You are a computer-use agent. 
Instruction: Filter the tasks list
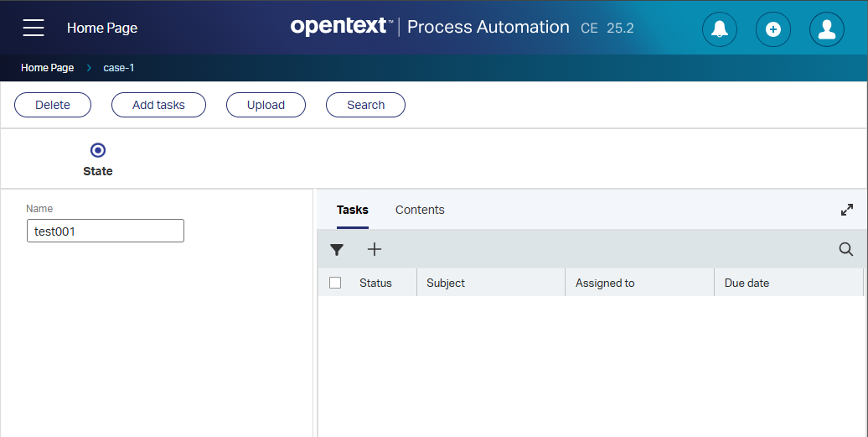(337, 249)
